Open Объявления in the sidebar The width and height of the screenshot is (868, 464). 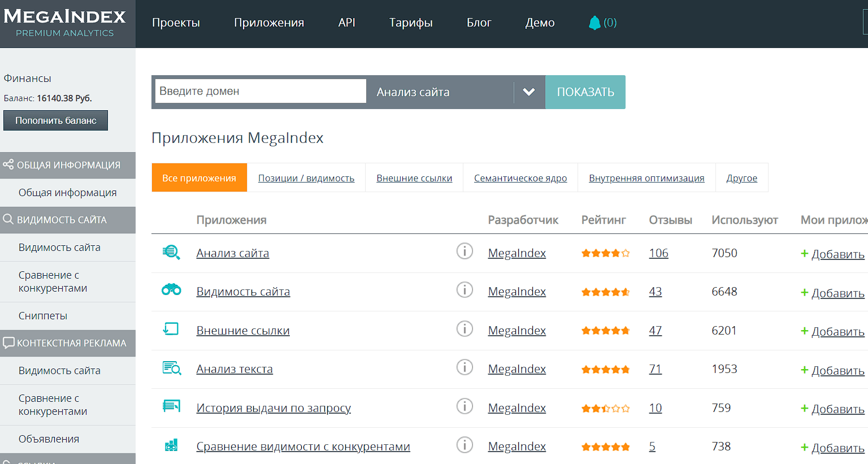coord(68,439)
